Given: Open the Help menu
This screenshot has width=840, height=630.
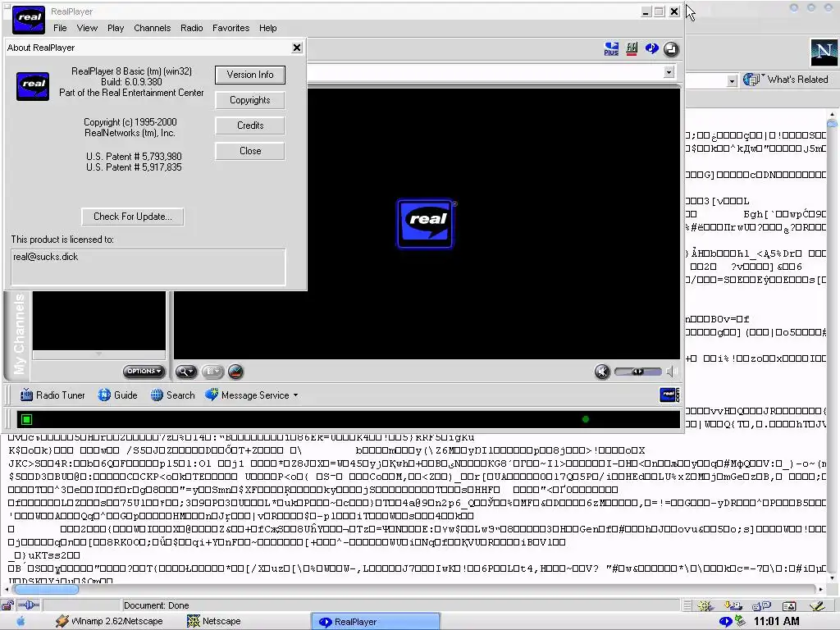Looking at the screenshot, I should [268, 28].
